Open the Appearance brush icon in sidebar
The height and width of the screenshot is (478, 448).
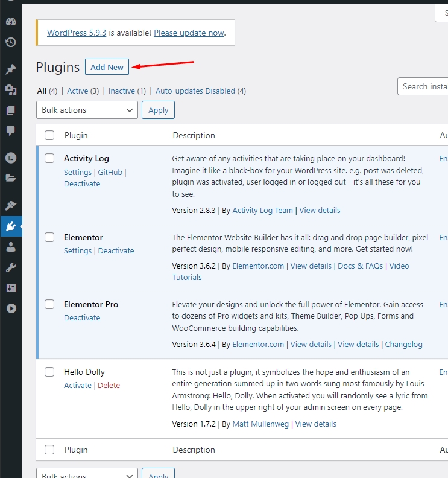pos(11,205)
